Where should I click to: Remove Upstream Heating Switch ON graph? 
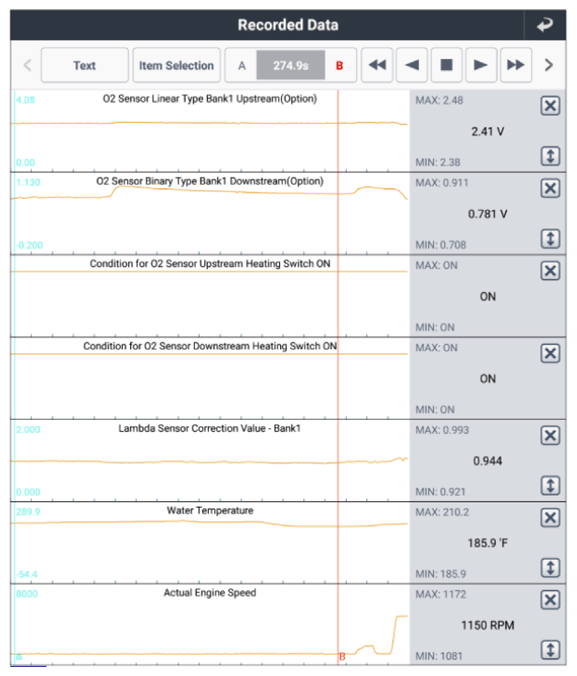(550, 271)
